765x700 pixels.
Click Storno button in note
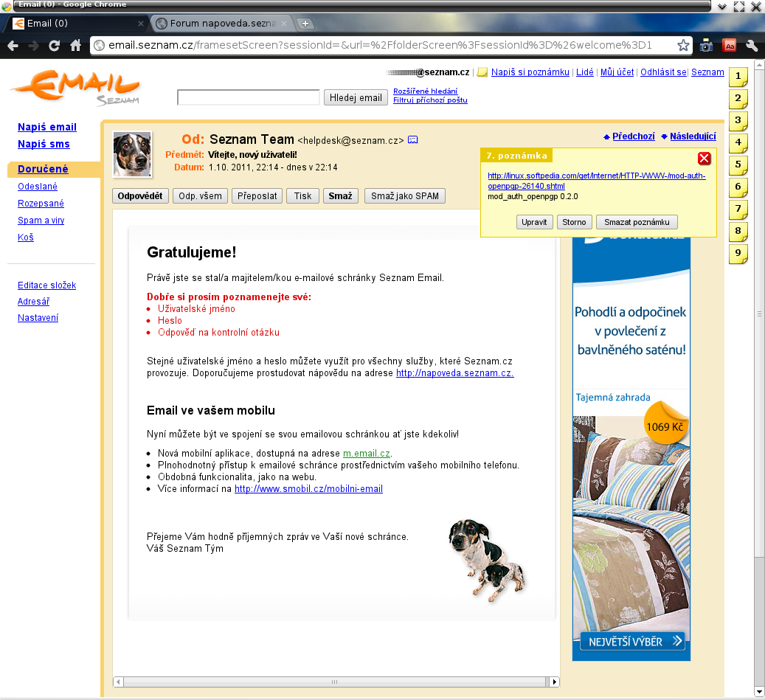point(574,223)
